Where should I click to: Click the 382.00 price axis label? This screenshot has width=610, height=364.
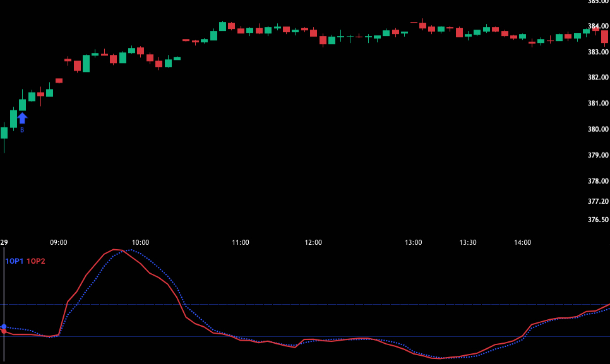[x=598, y=78]
